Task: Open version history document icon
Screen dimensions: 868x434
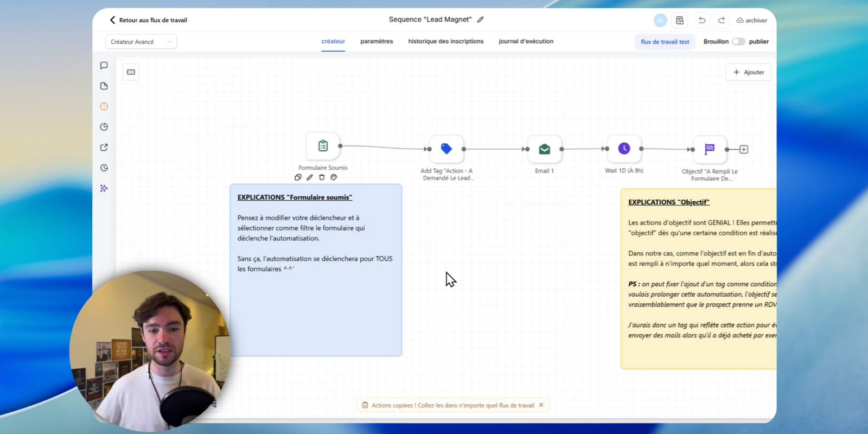Action: pos(680,21)
